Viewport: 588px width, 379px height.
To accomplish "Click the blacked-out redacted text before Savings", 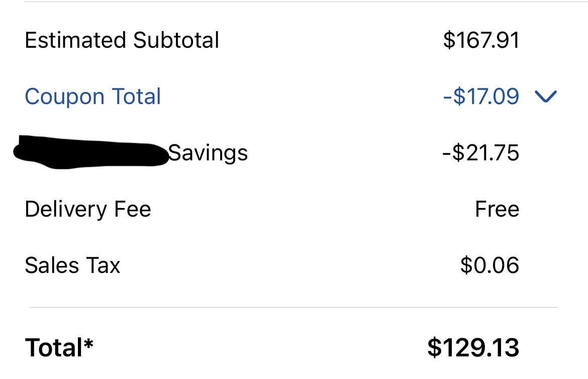I will pyautogui.click(x=91, y=152).
